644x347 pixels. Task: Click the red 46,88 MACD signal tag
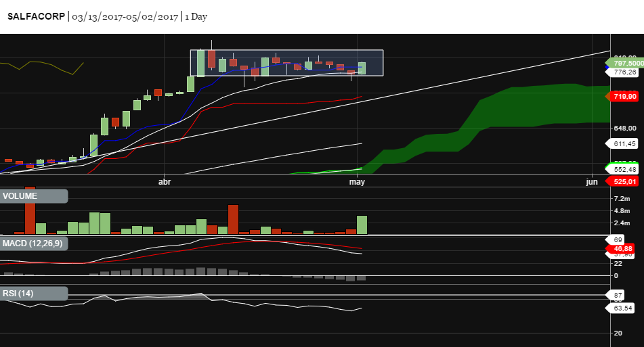[x=620, y=249]
